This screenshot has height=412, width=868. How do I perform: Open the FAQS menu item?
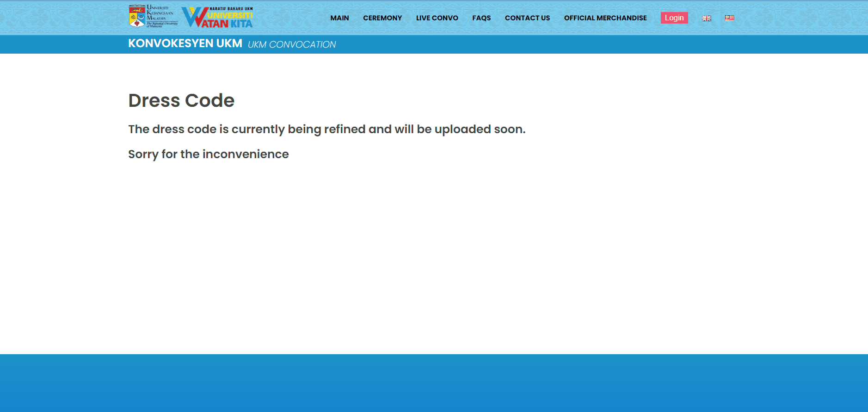[481, 18]
